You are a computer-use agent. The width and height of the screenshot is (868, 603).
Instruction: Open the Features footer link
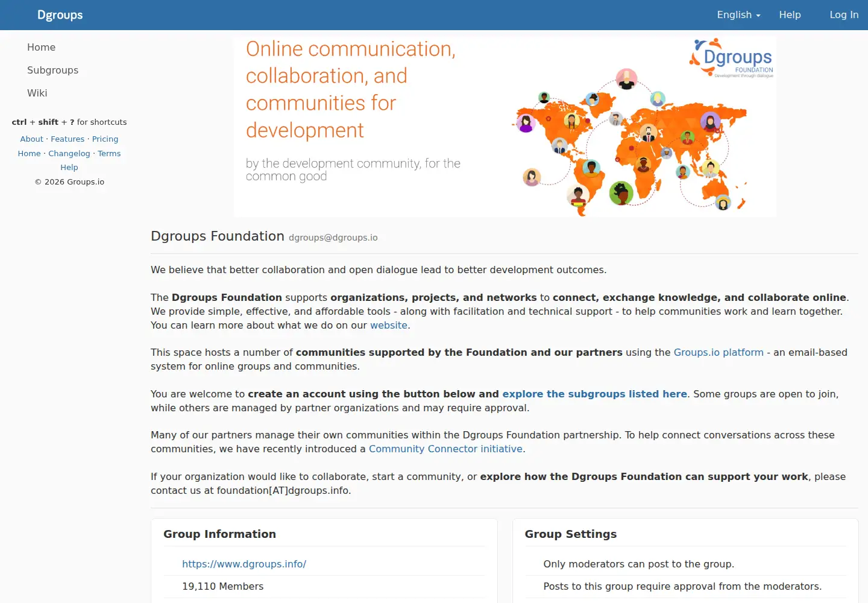coord(68,139)
